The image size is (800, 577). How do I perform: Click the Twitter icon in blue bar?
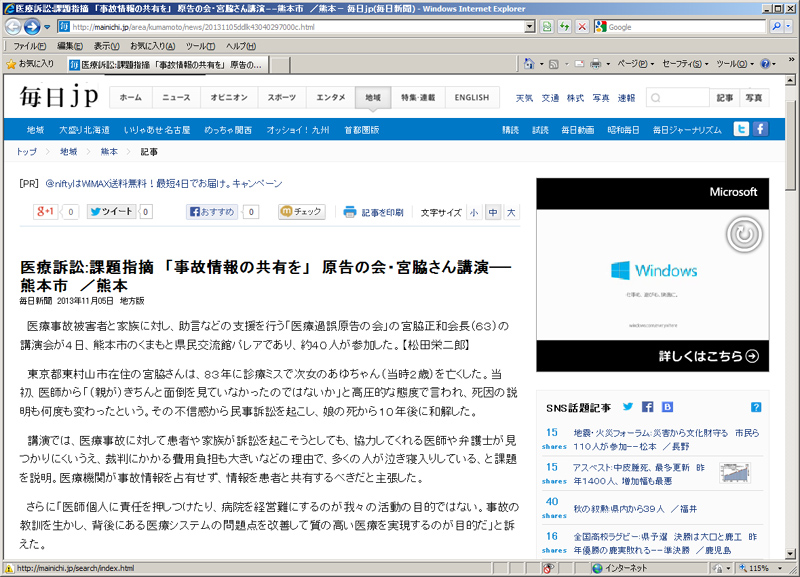(x=741, y=129)
